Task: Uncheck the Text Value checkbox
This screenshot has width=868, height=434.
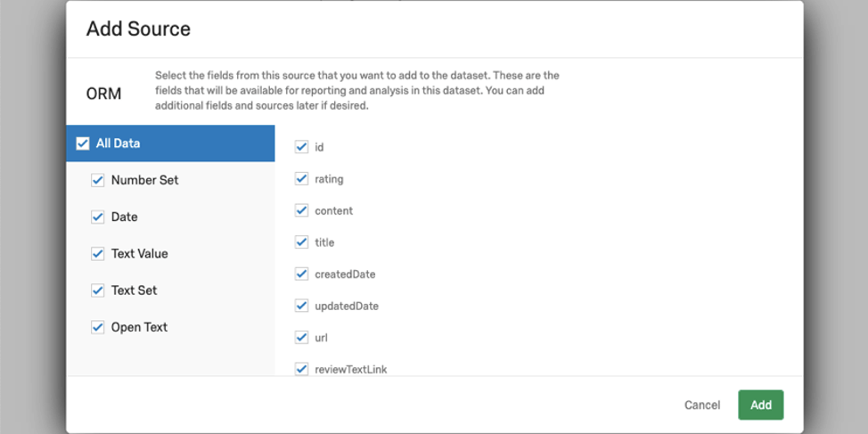Action: [x=98, y=254]
